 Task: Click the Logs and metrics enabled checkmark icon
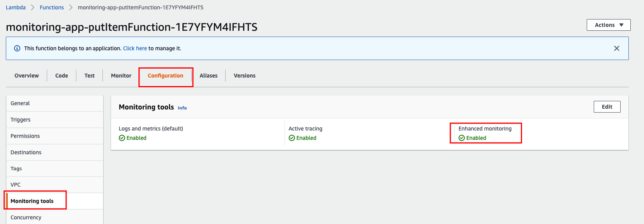click(x=122, y=138)
